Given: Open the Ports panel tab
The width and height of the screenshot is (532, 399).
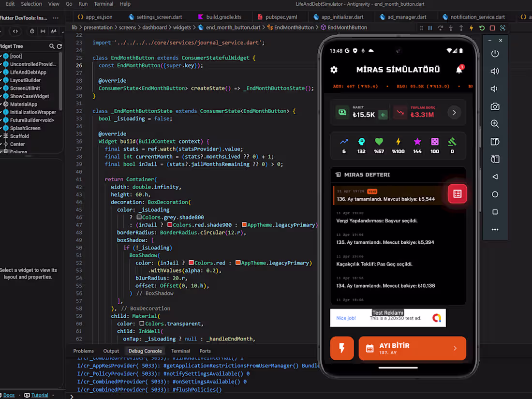Looking at the screenshot, I should [x=205, y=351].
